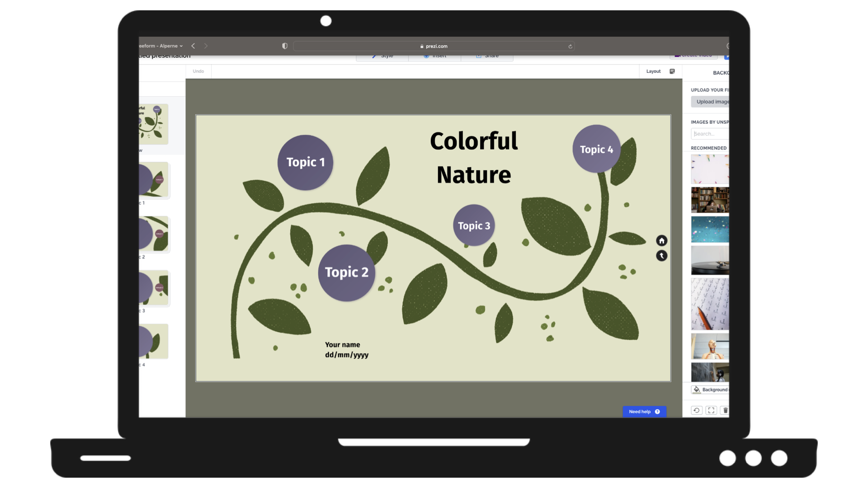868x488 pixels.
Task: Open the Layout option
Action: point(653,71)
